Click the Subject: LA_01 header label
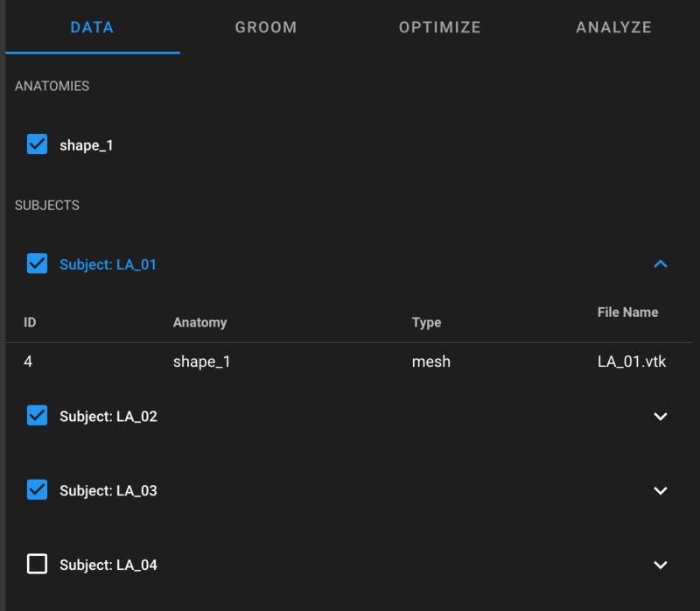Screen dimensions: 700x611 [x=108, y=264]
